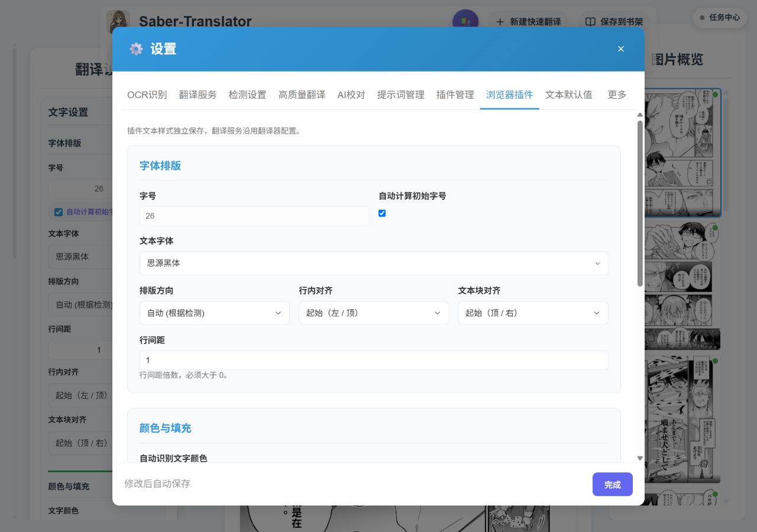
Task: Open the 更多 tab
Action: 617,95
